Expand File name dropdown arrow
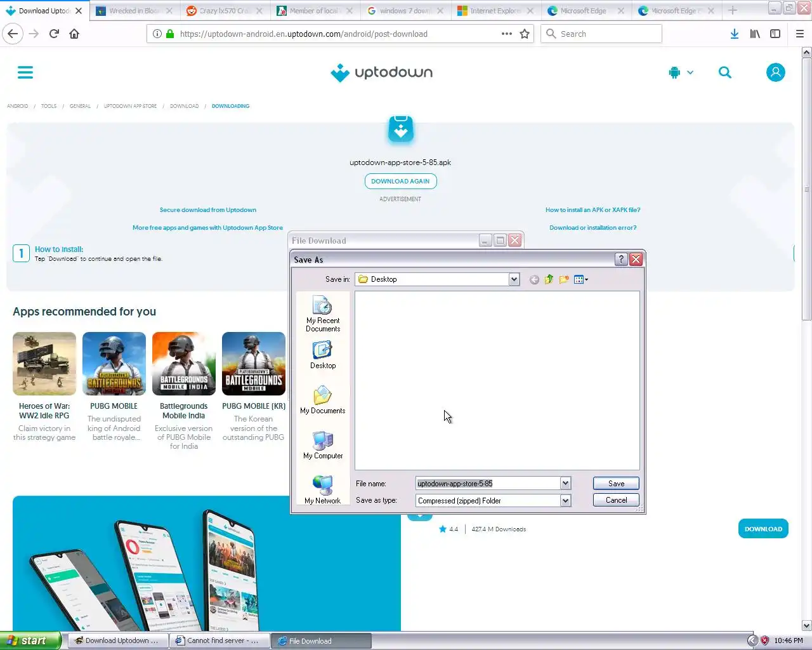 pyautogui.click(x=565, y=484)
